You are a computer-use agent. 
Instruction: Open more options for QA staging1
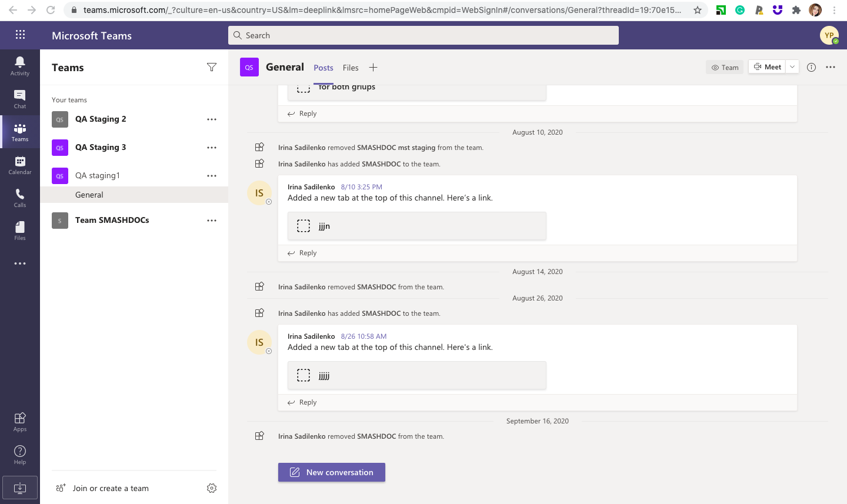[x=212, y=176]
